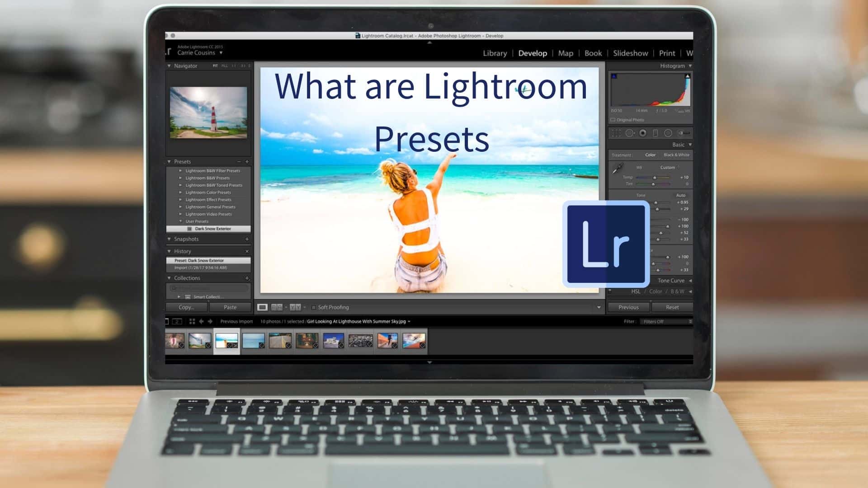Click the Copy... button

(187, 307)
